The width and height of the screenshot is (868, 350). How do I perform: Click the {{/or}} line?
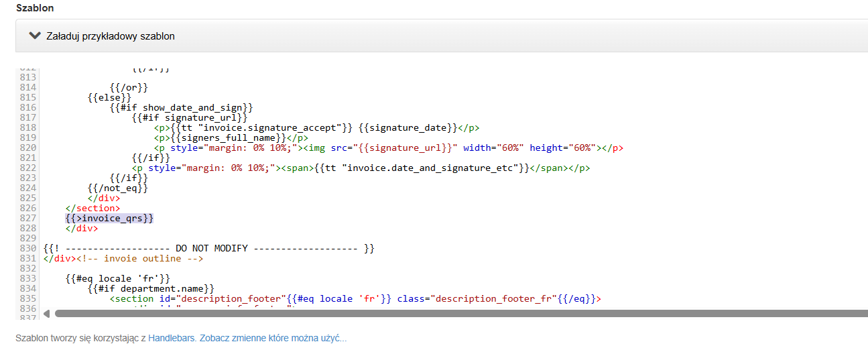coord(129,87)
